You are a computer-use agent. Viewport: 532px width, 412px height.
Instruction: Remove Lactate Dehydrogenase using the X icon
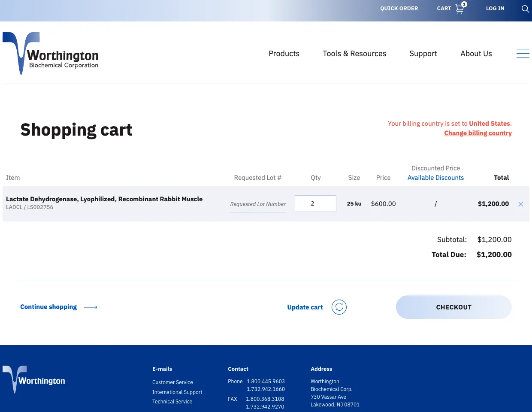[520, 204]
